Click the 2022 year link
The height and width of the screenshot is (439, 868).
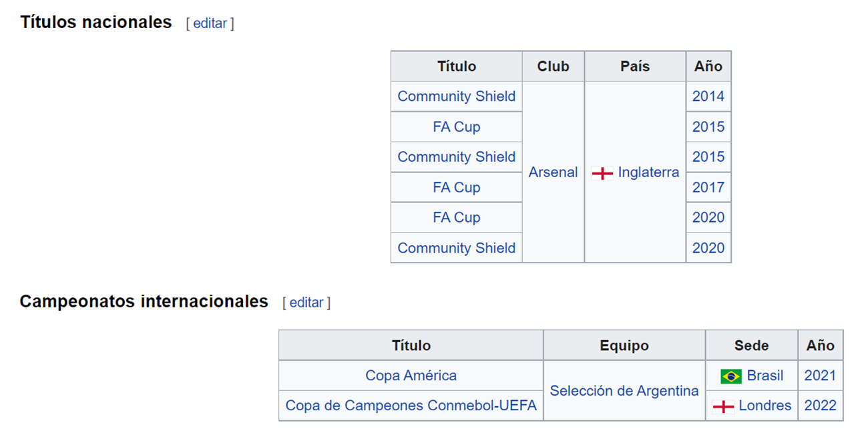821,406
